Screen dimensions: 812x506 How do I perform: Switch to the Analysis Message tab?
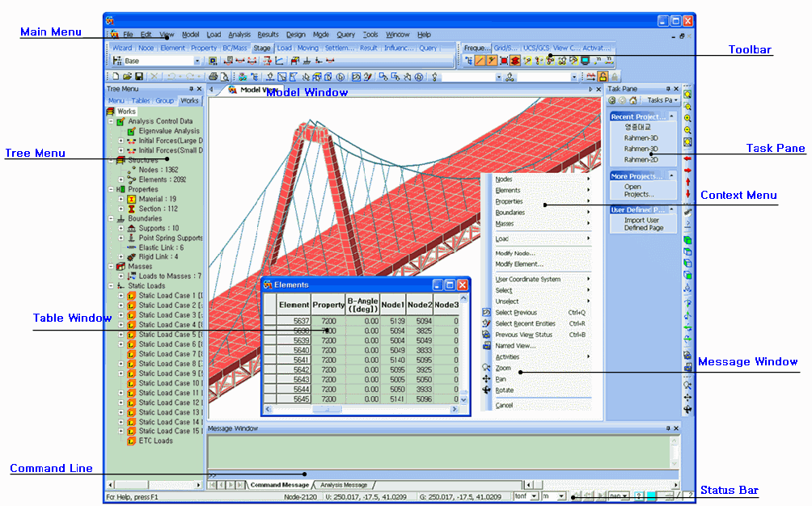pos(344,485)
